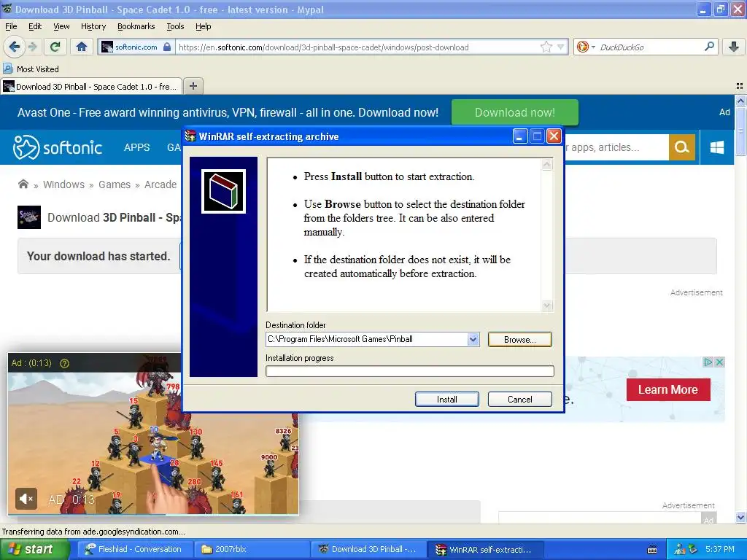The image size is (747, 560).
Task: Click the WinRAR instructions scroll-up arrow
Action: pyautogui.click(x=547, y=165)
